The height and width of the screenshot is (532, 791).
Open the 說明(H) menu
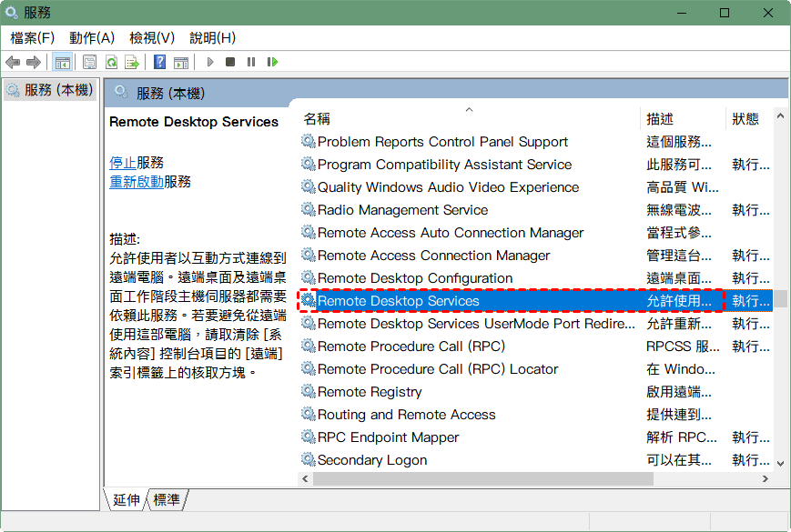(212, 38)
